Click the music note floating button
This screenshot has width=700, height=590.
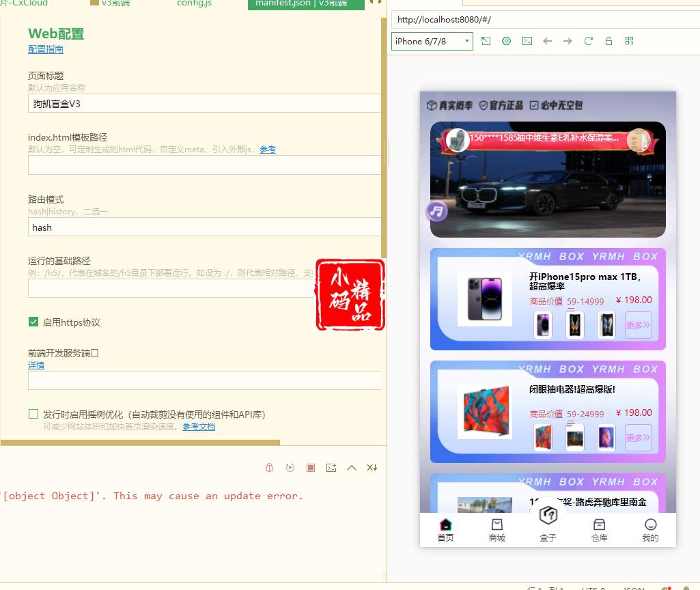point(436,212)
